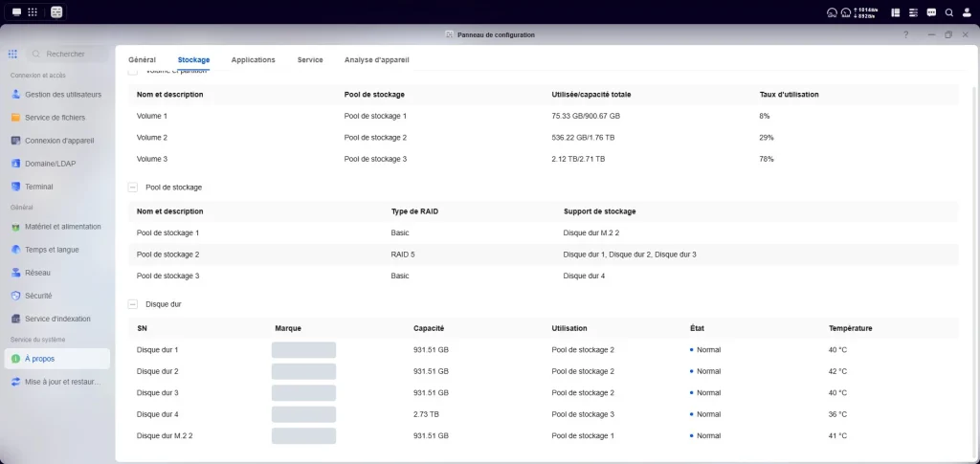Collapse the Disque dur section
Screen dimensions: 980x464
(132, 304)
